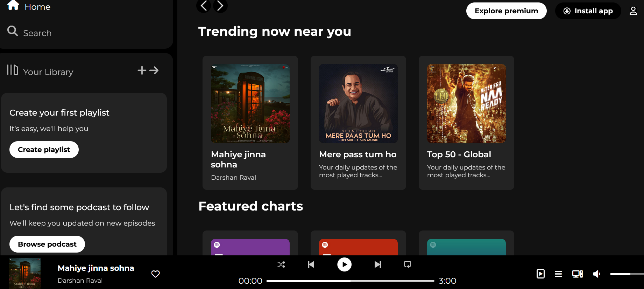Open Your Library panel
The image size is (644, 289).
pyautogui.click(x=40, y=71)
